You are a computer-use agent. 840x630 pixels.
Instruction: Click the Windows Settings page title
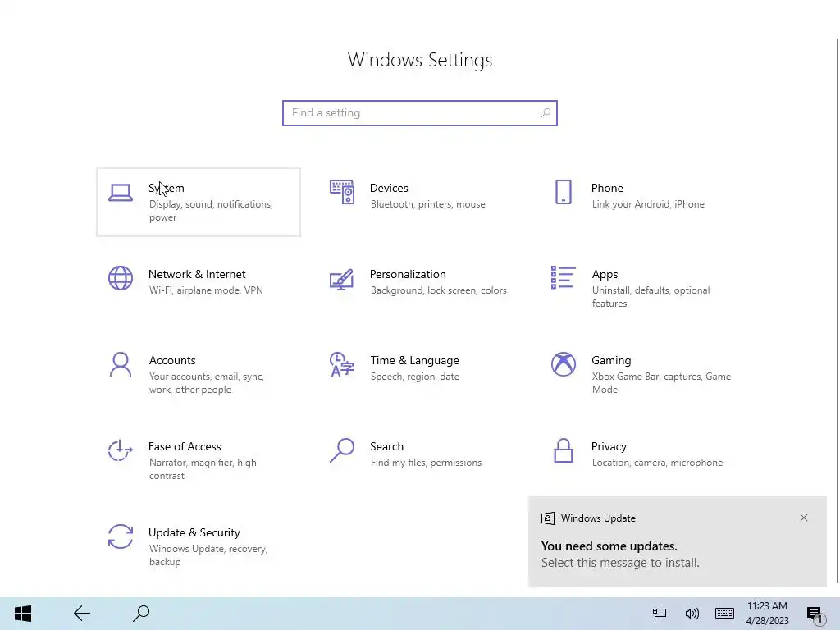pos(420,60)
